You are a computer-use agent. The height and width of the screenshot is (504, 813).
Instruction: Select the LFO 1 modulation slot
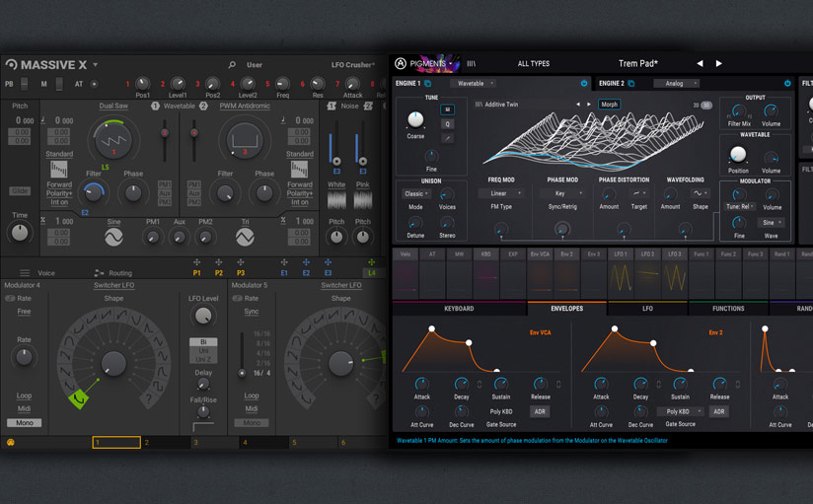pos(621,273)
